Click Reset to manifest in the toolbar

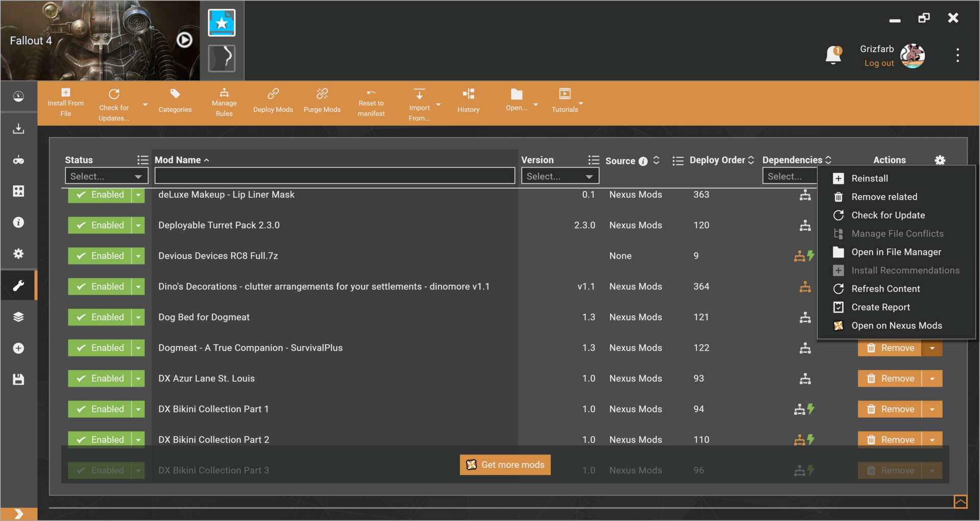[x=371, y=103]
